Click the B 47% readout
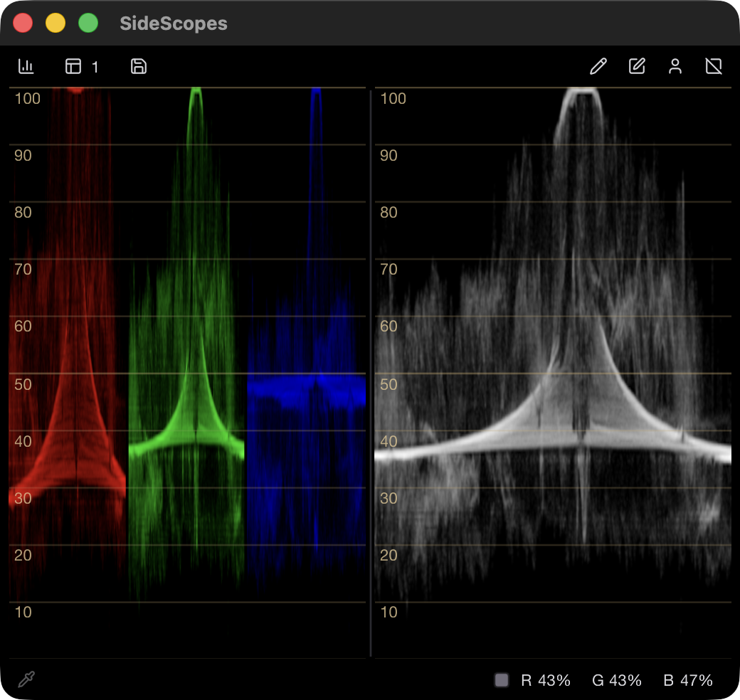The height and width of the screenshot is (700, 740). coord(688,680)
